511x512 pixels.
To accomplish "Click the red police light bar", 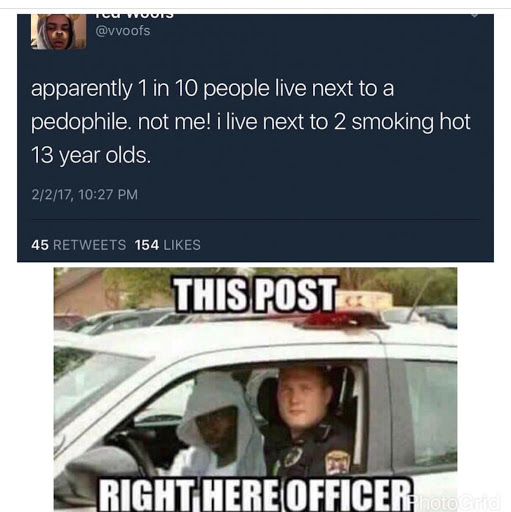I will tap(342, 321).
